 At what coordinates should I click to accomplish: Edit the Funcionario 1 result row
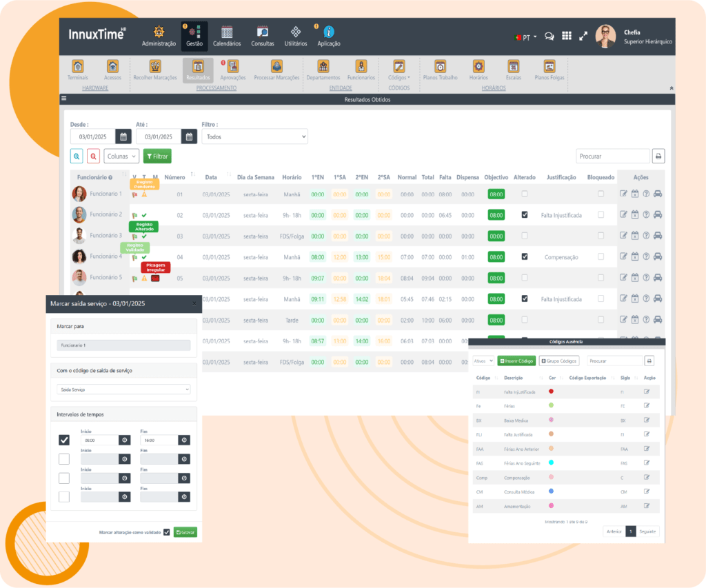pyautogui.click(x=623, y=194)
